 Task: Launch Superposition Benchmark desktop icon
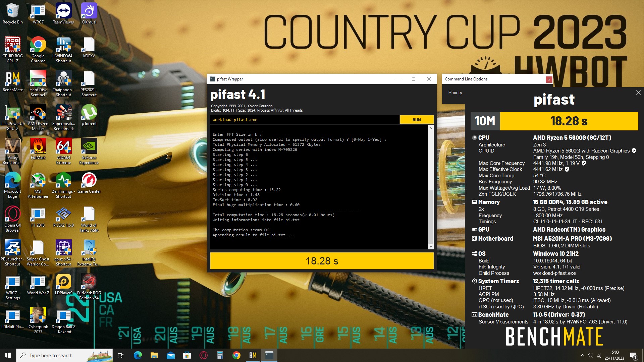[x=63, y=117]
